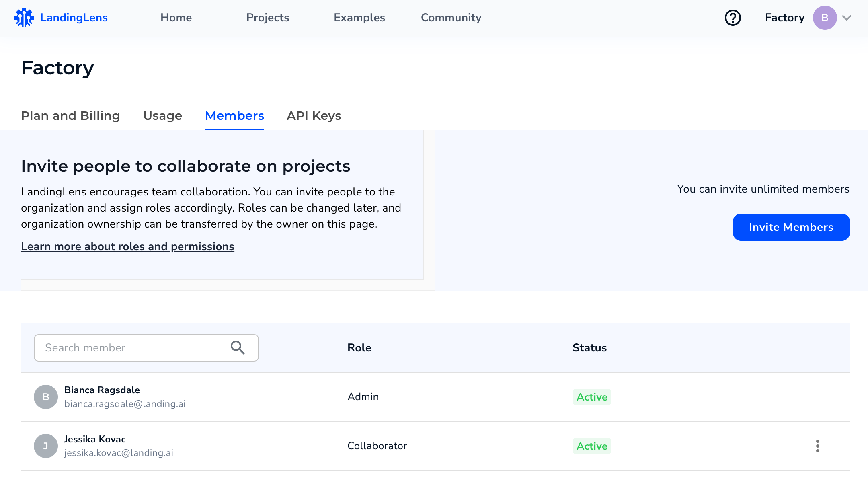Visit the Community page
The height and width of the screenshot is (493, 868).
click(451, 18)
